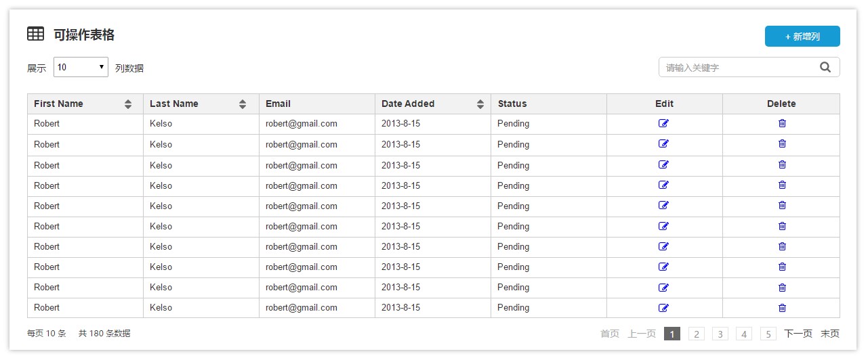Click the edit icon in the last row
This screenshot has width=868, height=360.
pyautogui.click(x=663, y=308)
